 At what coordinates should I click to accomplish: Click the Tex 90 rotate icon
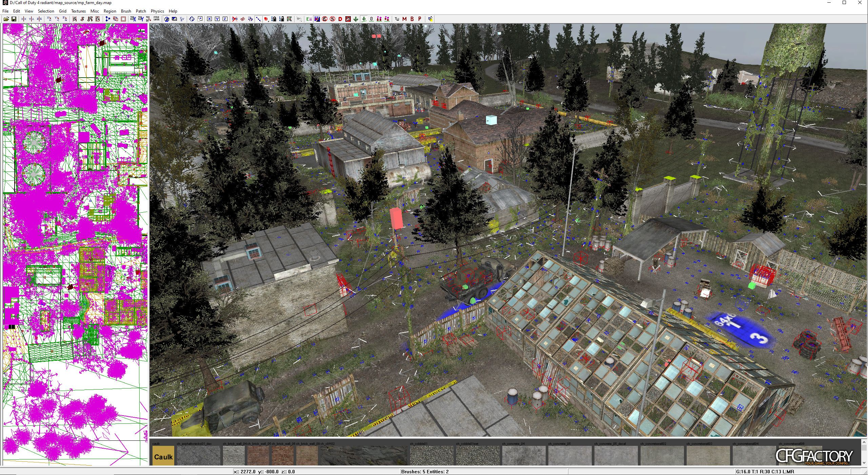pos(148,19)
